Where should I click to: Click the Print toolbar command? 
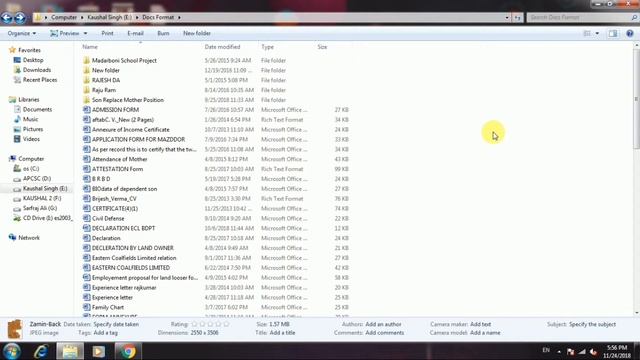(107, 33)
